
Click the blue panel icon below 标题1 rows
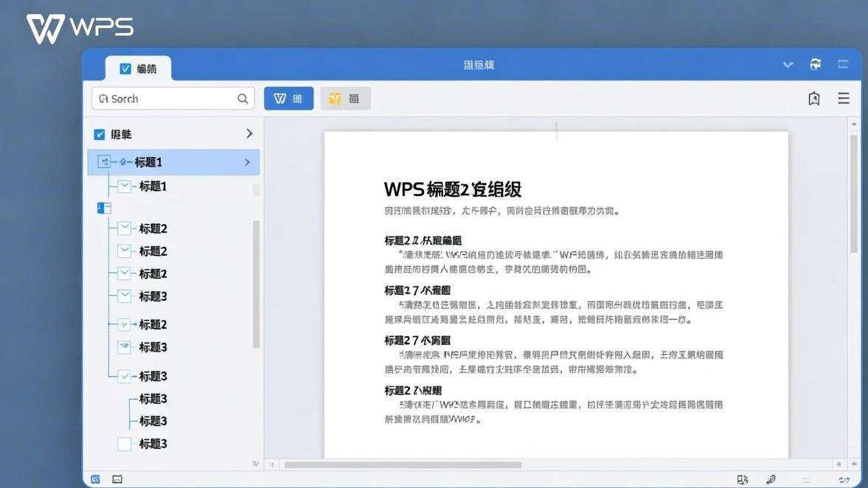104,208
